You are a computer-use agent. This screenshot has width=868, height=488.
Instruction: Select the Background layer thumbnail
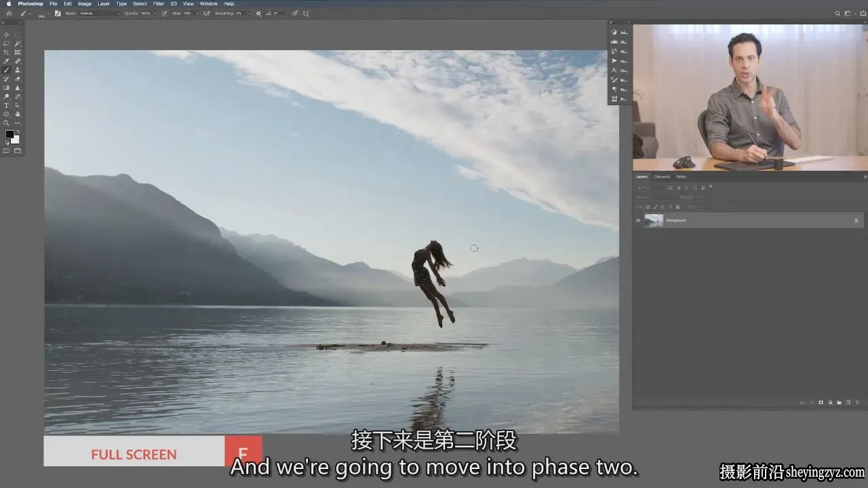coord(654,220)
